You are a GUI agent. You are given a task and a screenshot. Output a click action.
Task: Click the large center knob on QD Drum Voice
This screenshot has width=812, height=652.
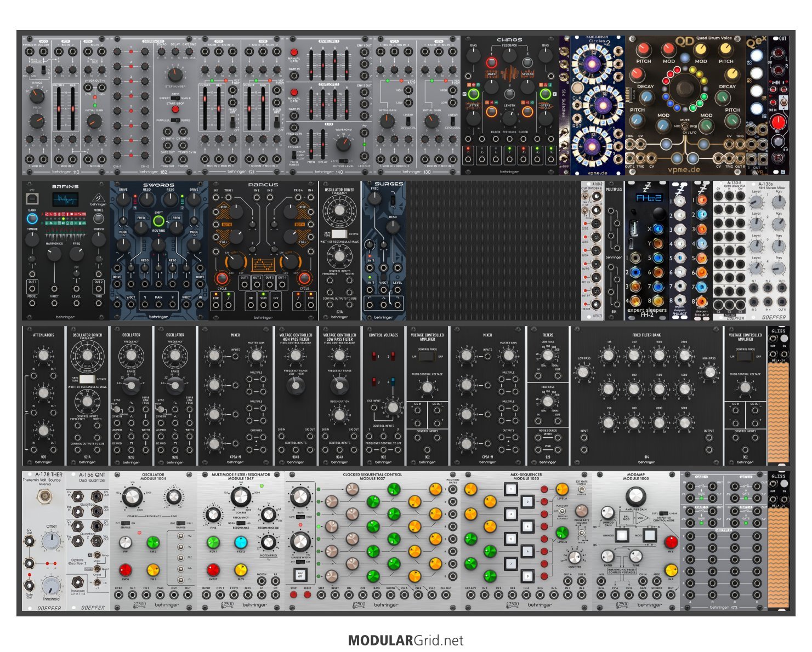tap(684, 89)
